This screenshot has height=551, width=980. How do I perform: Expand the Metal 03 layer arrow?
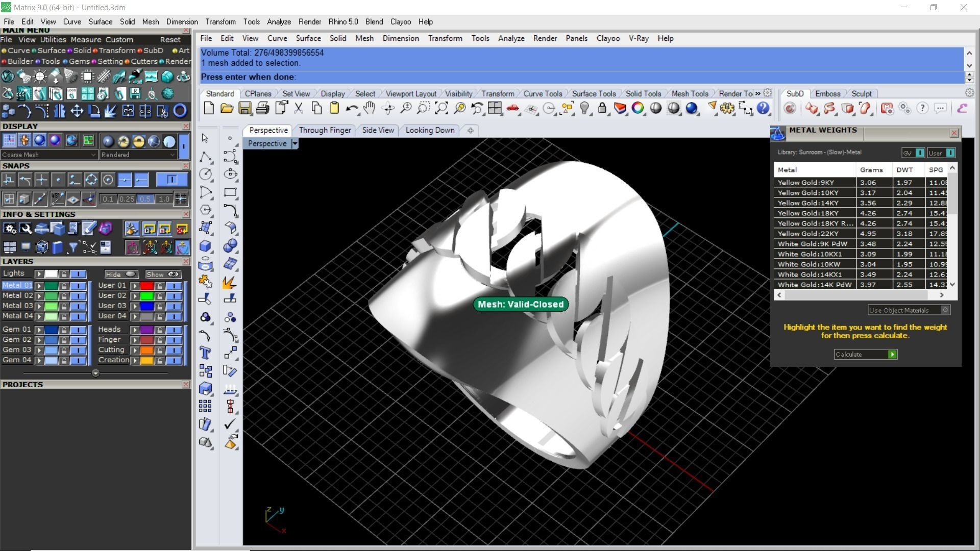click(x=39, y=306)
